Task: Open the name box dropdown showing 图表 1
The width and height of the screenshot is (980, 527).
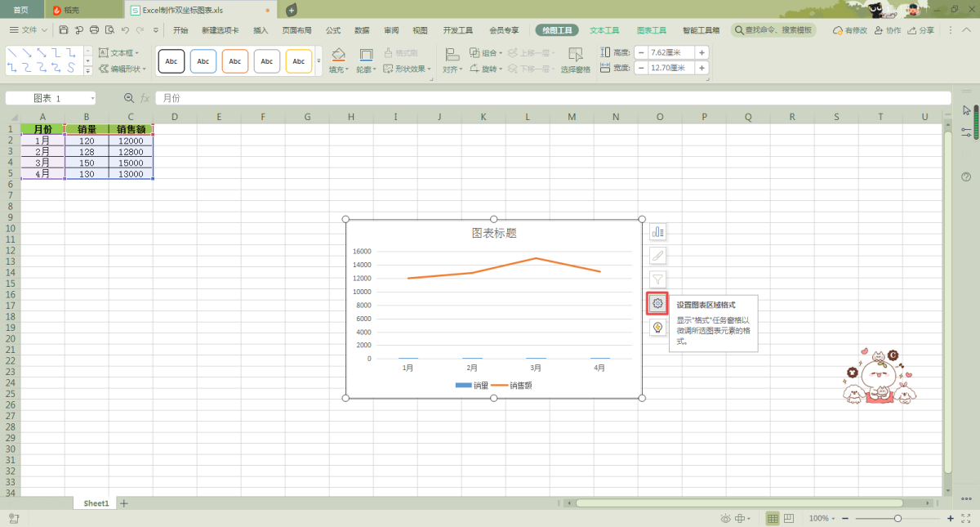Action: tap(92, 98)
